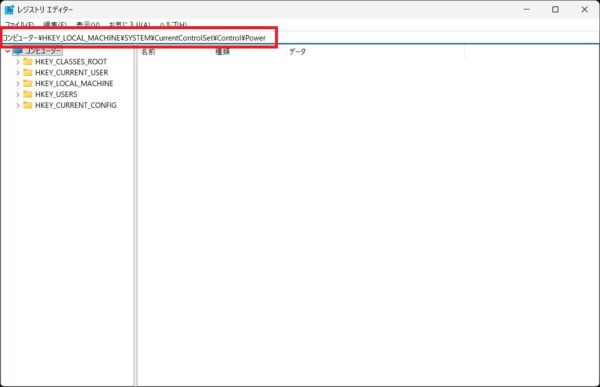Expand the HKEY_LOCAL_MACHINE key
The height and width of the screenshot is (387, 600).
18,83
